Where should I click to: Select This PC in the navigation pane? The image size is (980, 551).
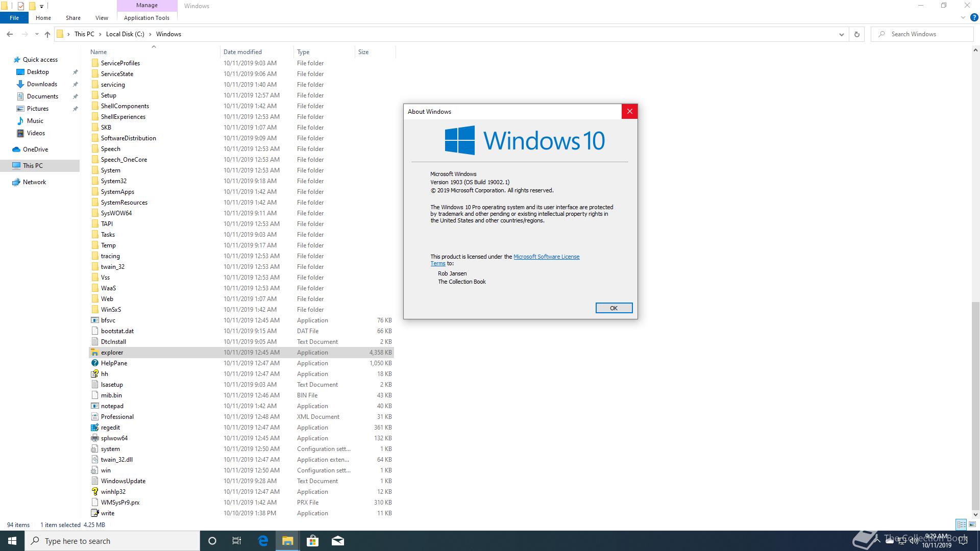(33, 166)
